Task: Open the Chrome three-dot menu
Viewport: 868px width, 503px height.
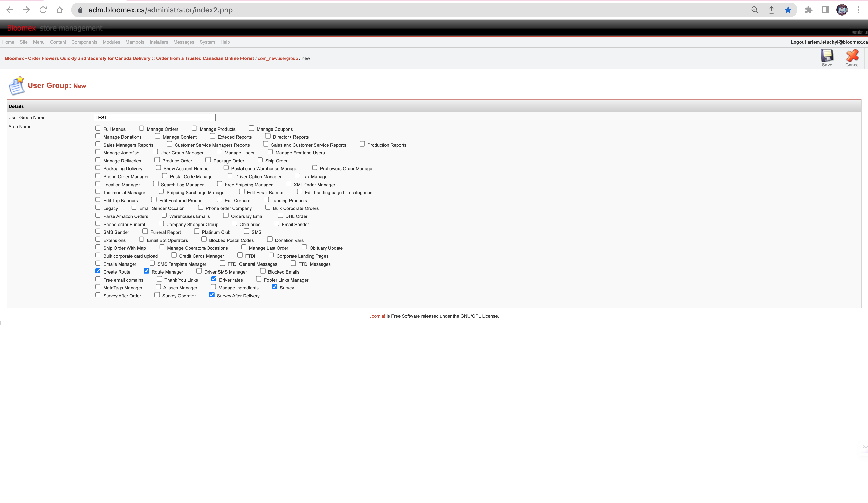Action: click(x=858, y=10)
